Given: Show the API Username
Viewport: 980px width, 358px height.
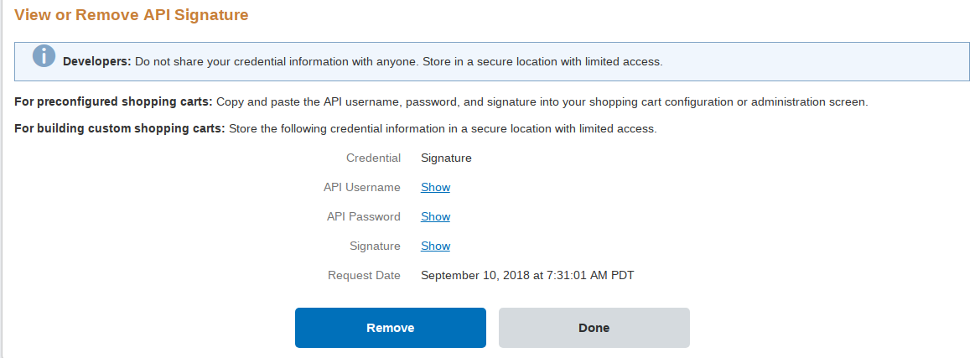Looking at the screenshot, I should click(x=435, y=187).
